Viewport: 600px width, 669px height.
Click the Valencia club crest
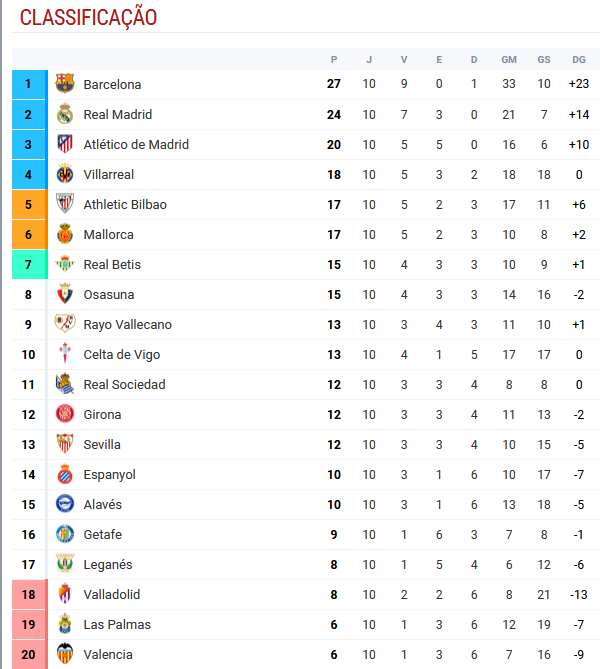click(x=65, y=654)
